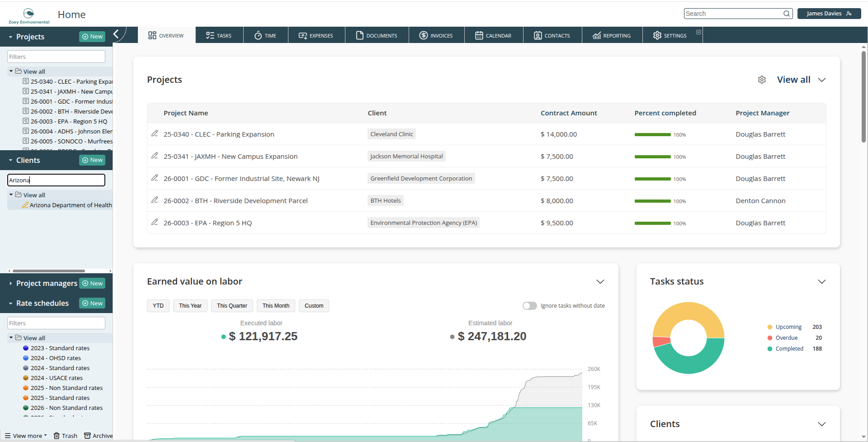Open the Contacts tab
868x442 pixels.
tap(552, 35)
